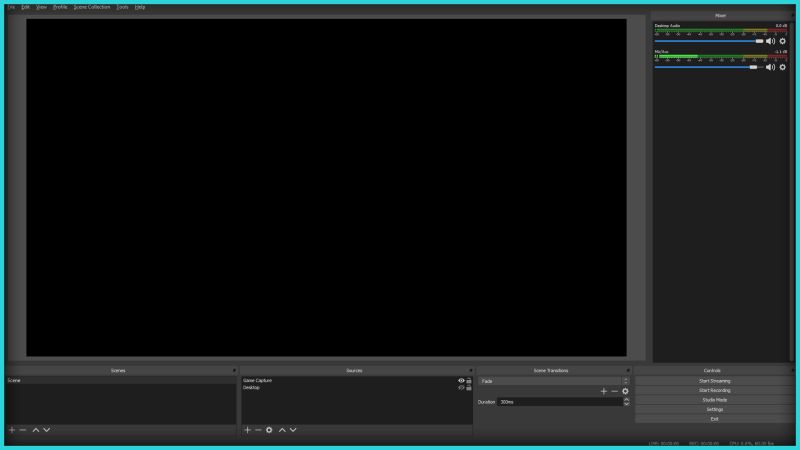This screenshot has width=800, height=450.
Task: Open Desktop Audio settings gear
Action: click(783, 41)
